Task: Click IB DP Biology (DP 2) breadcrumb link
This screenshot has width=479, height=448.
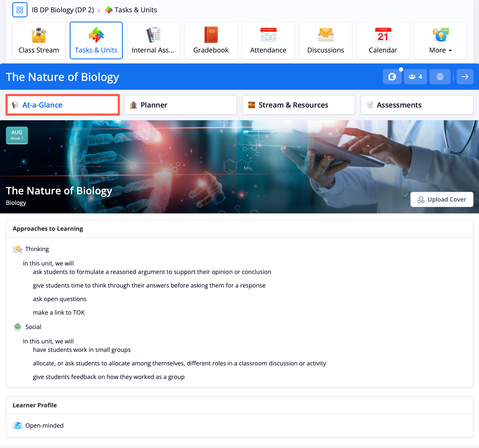Action: tap(63, 10)
